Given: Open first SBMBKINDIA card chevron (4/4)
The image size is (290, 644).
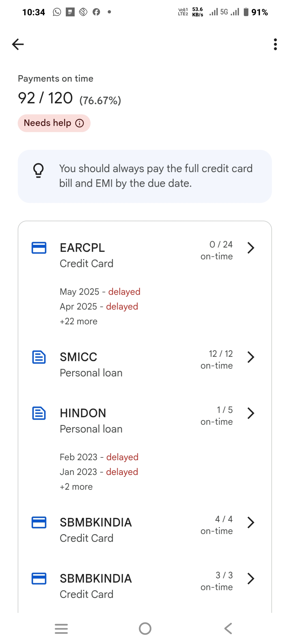Looking at the screenshot, I should (x=251, y=522).
